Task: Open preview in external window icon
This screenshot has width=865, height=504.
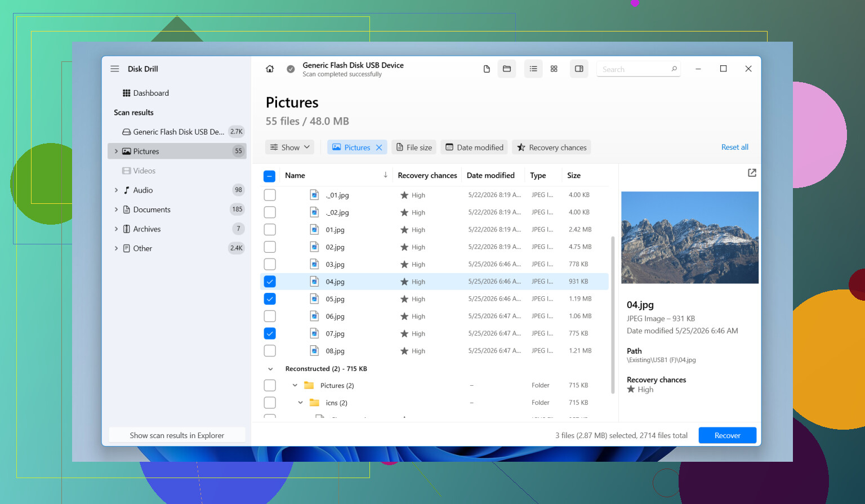Action: (x=752, y=173)
